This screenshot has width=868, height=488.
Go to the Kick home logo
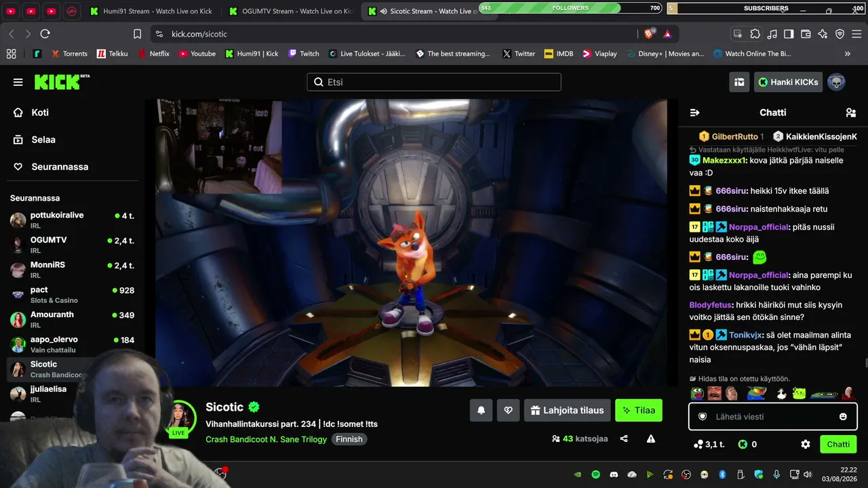point(62,82)
